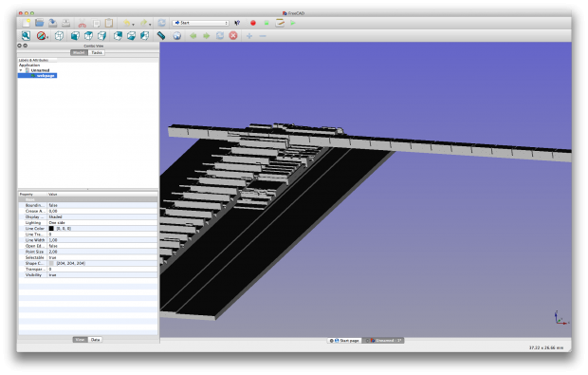The width and height of the screenshot is (588, 375).
Task: Switch to Top view cube icon
Action: (x=88, y=36)
